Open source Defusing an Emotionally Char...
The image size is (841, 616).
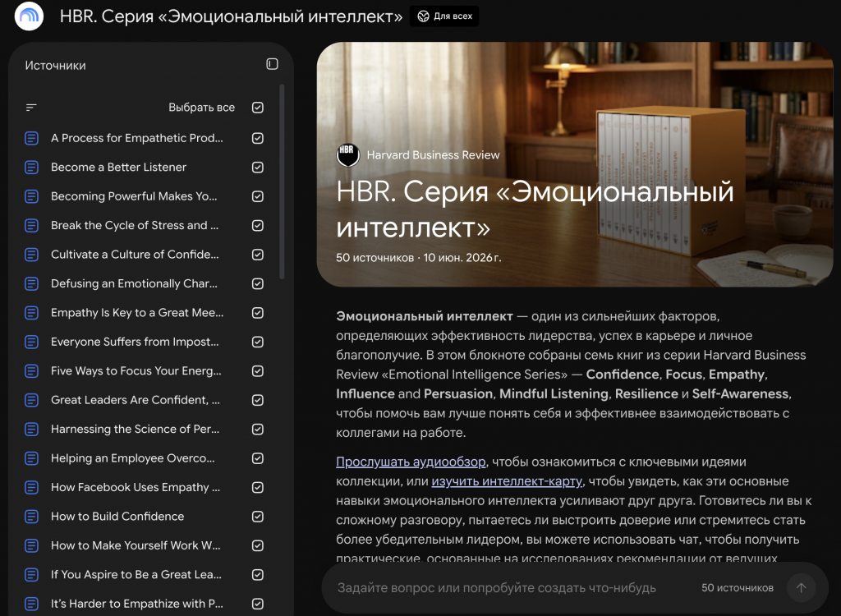tap(134, 283)
